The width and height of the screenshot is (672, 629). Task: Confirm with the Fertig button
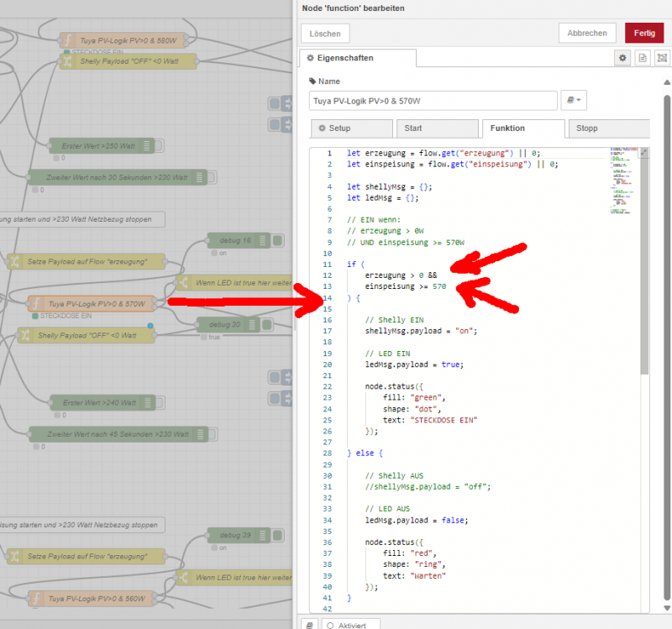click(644, 33)
